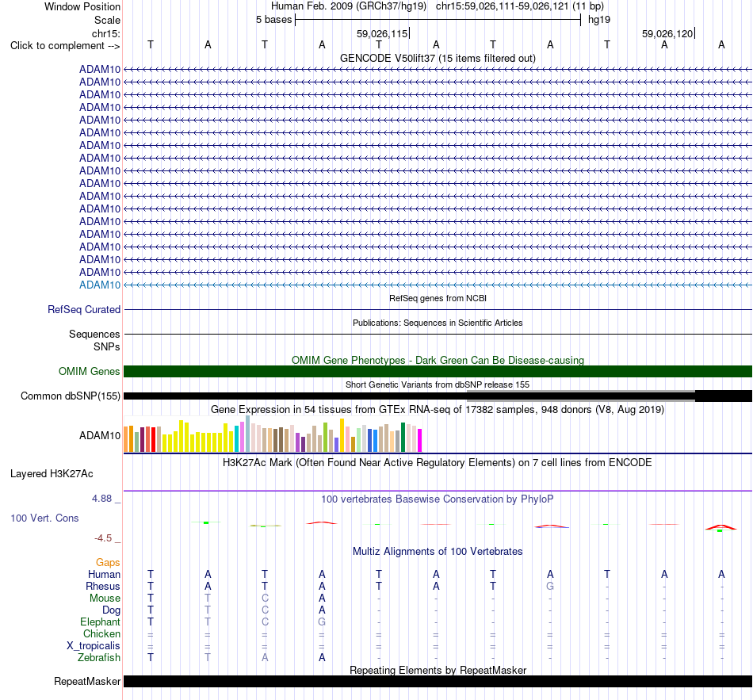
Task: Click 'Click to complement -->' to flip bases
Action: click(x=65, y=46)
